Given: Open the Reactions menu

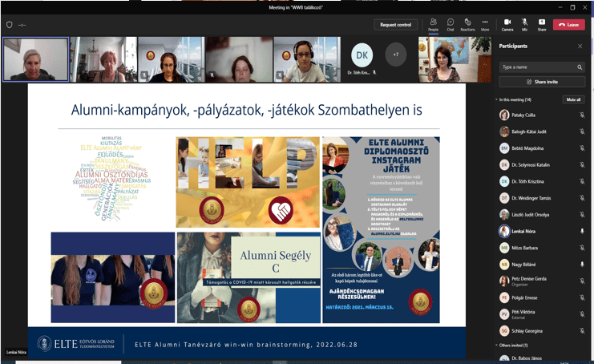Looking at the screenshot, I should point(467,25).
